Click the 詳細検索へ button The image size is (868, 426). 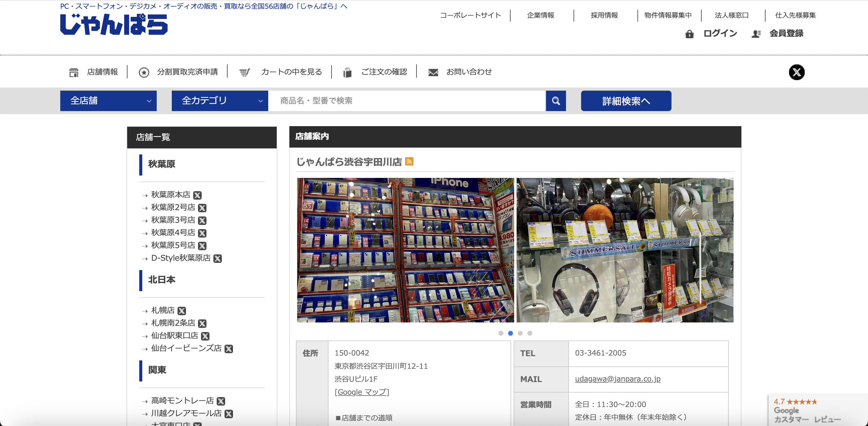(x=626, y=101)
